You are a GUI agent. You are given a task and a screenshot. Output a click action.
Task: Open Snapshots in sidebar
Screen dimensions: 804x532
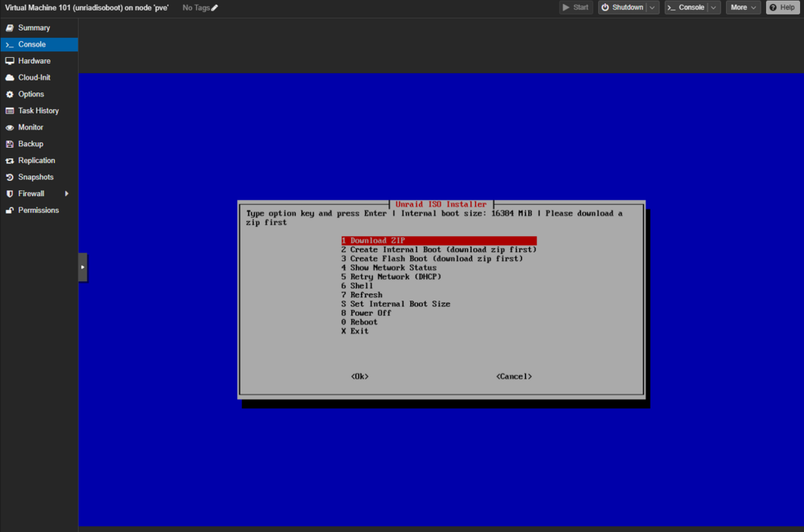pos(39,178)
